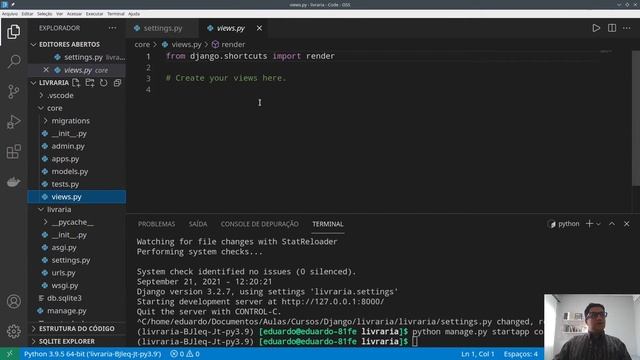Open asgi.py in explorer
640x360 pixels.
coord(64,247)
